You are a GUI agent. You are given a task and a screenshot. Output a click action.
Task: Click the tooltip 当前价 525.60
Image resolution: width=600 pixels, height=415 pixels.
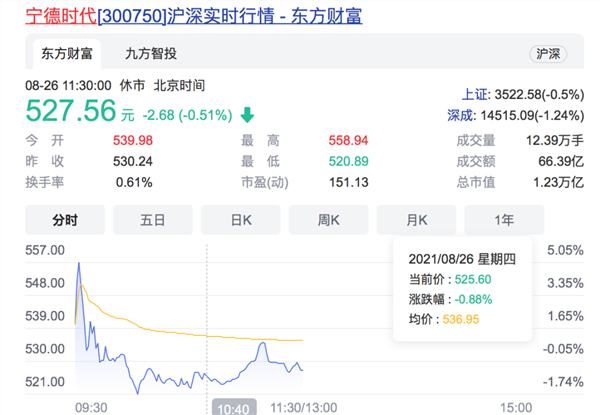coord(450,280)
